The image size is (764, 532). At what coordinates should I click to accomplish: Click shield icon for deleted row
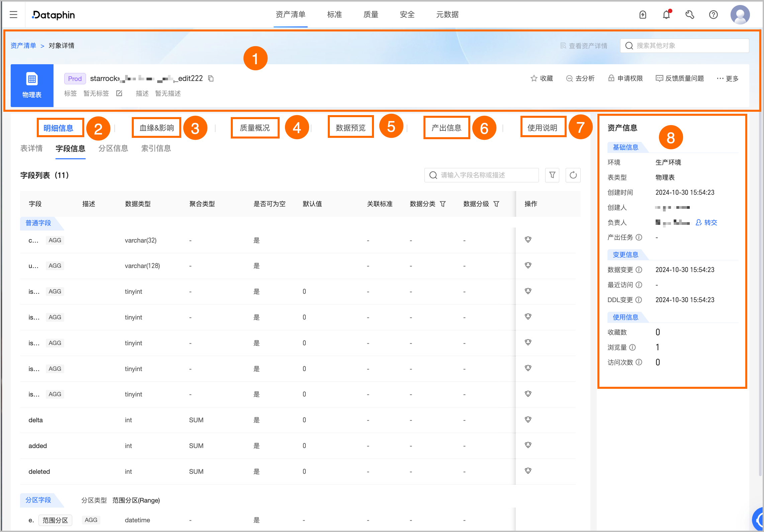[x=528, y=471]
